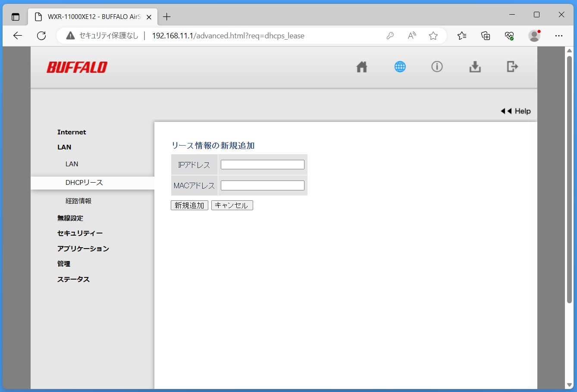Log out using the exit arrow icon

(x=512, y=67)
